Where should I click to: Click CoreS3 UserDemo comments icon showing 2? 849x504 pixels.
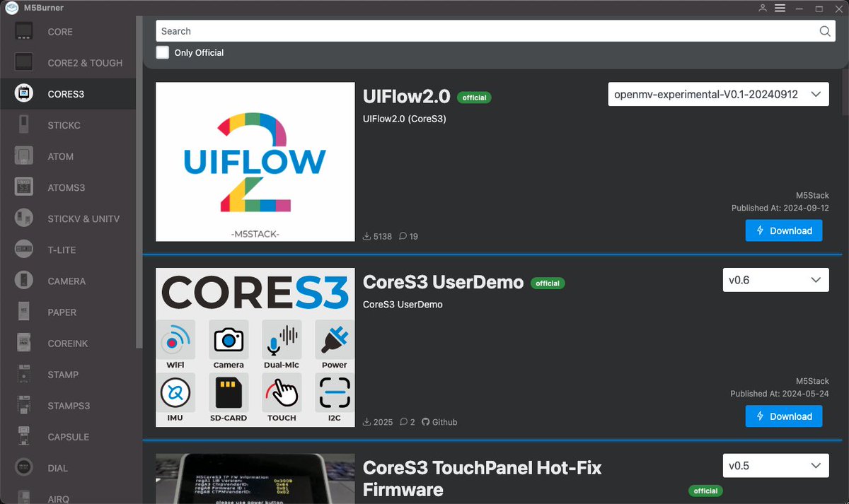point(403,422)
